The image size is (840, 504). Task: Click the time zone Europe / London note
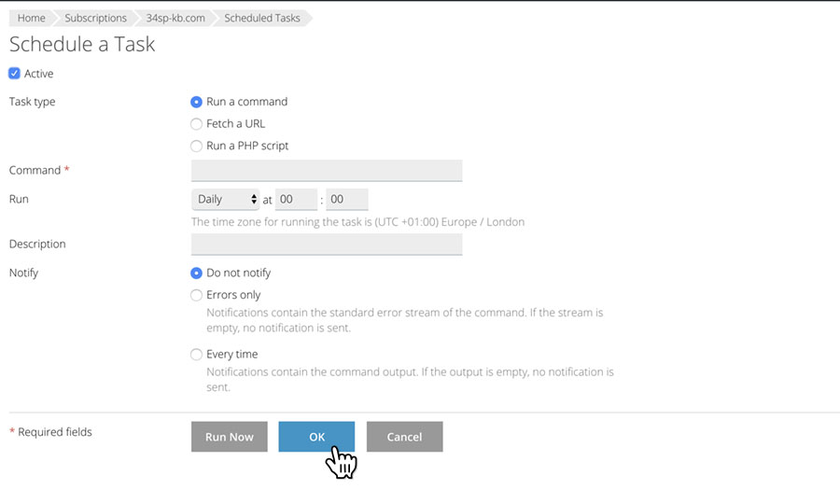(x=357, y=222)
